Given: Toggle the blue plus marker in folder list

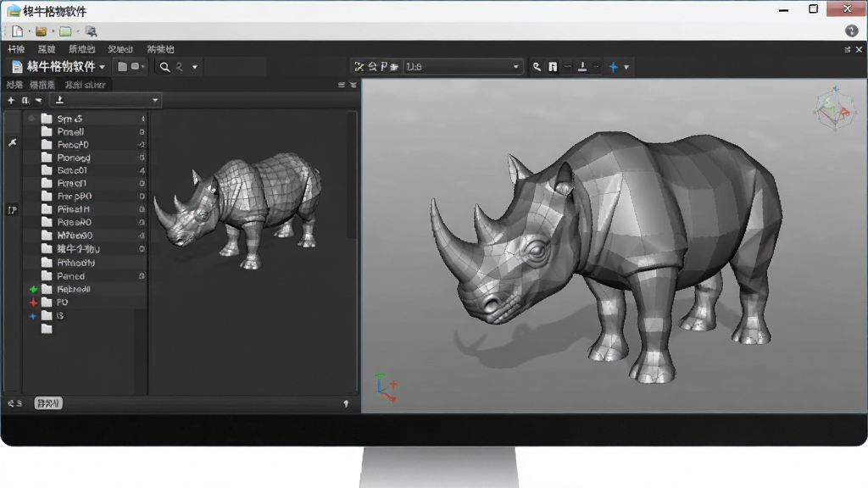Looking at the screenshot, I should click(33, 316).
